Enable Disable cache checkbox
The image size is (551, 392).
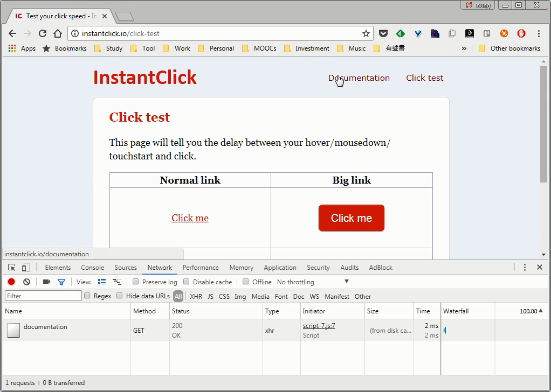click(186, 282)
